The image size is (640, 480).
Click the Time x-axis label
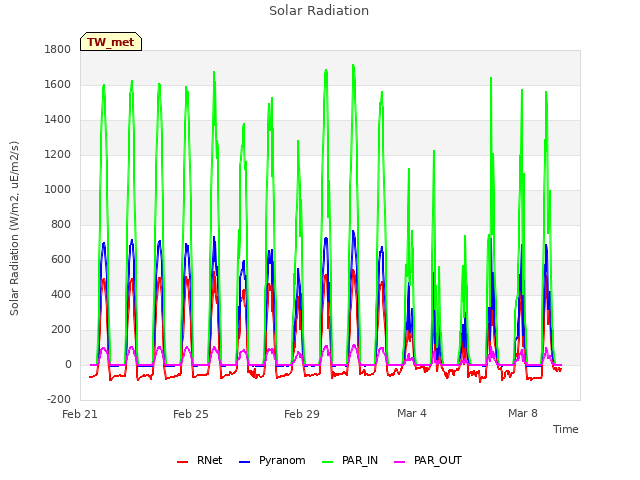coord(566,429)
